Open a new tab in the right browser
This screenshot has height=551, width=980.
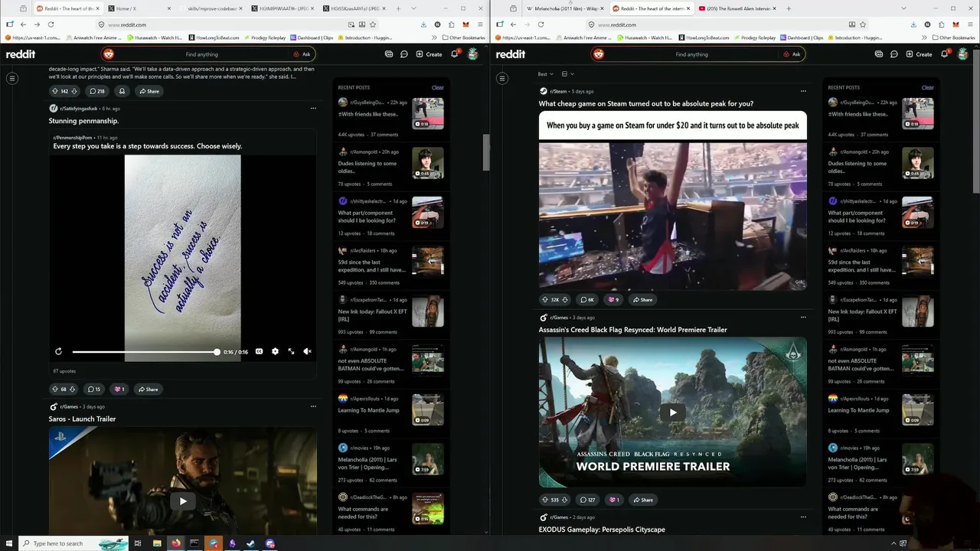tap(789, 8)
